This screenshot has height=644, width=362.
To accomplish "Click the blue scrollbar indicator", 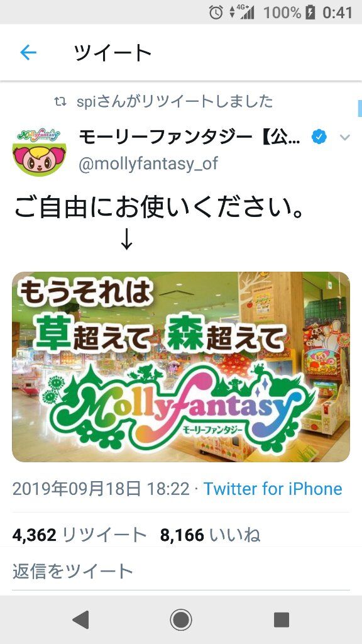I will coord(360,108).
